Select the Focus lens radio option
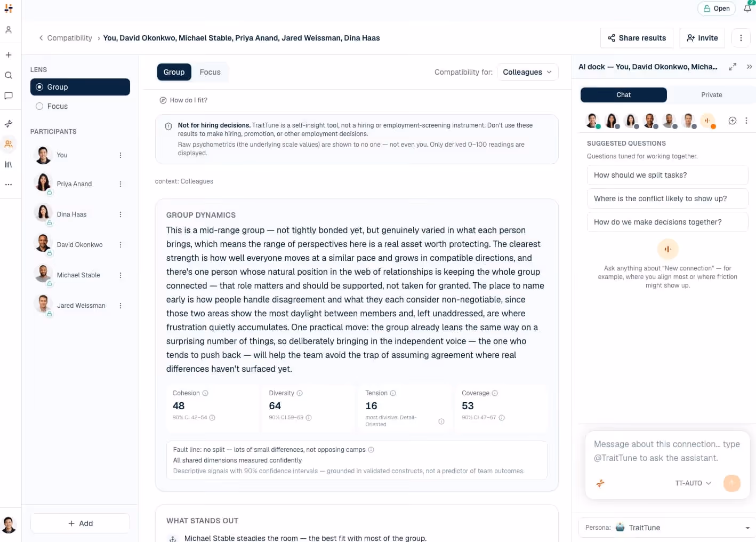 (x=80, y=106)
